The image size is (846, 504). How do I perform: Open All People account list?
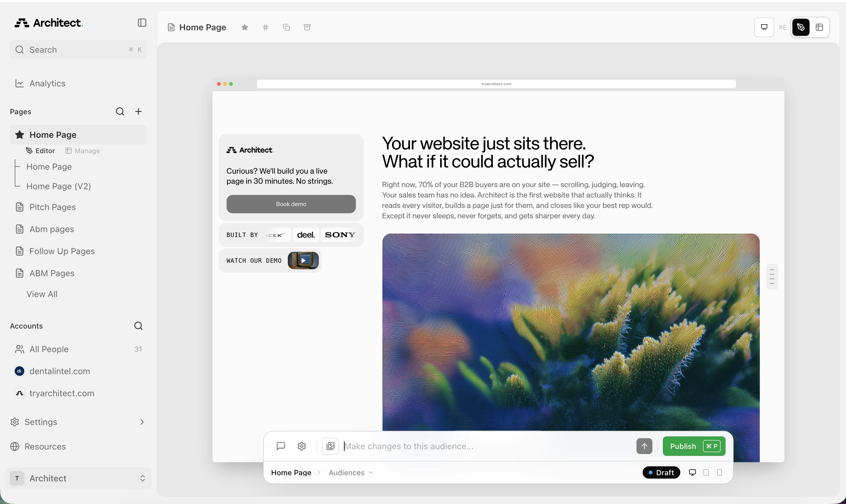78,349
